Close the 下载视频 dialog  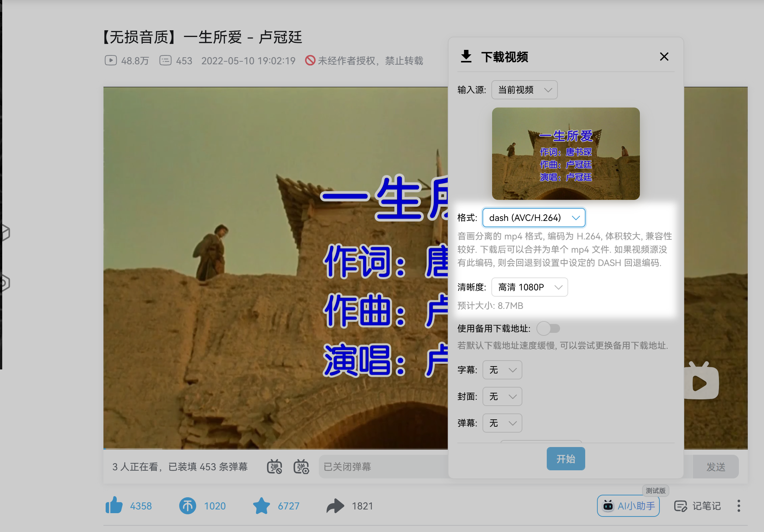(x=664, y=57)
